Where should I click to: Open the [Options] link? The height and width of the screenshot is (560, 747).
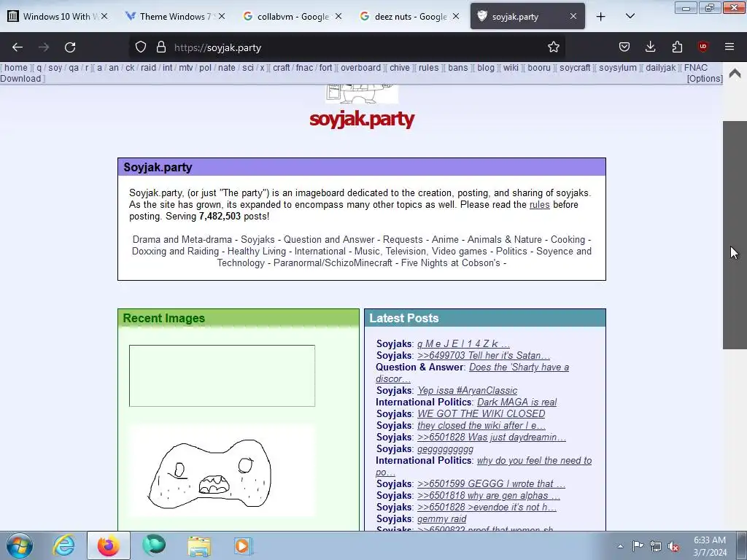click(x=705, y=79)
